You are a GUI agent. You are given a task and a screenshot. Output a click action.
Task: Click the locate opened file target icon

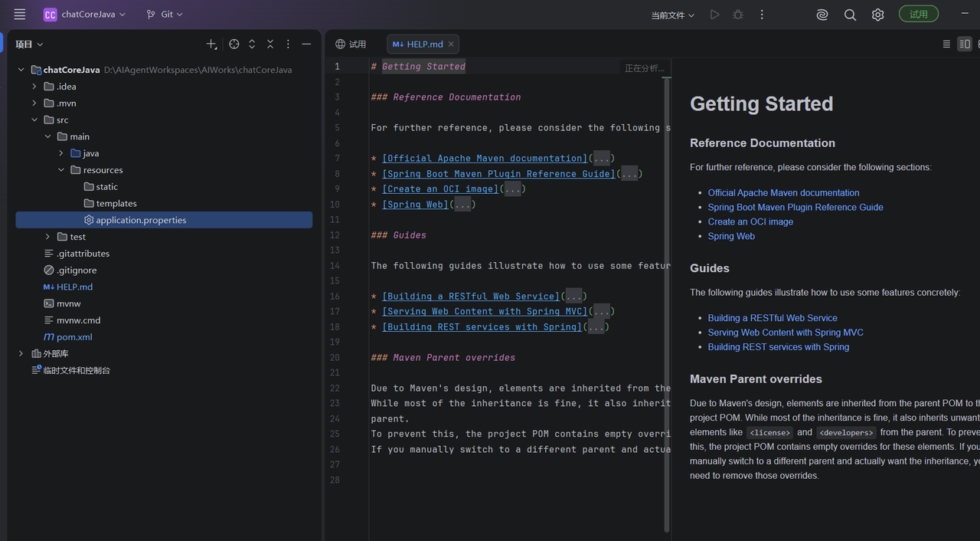click(x=234, y=44)
